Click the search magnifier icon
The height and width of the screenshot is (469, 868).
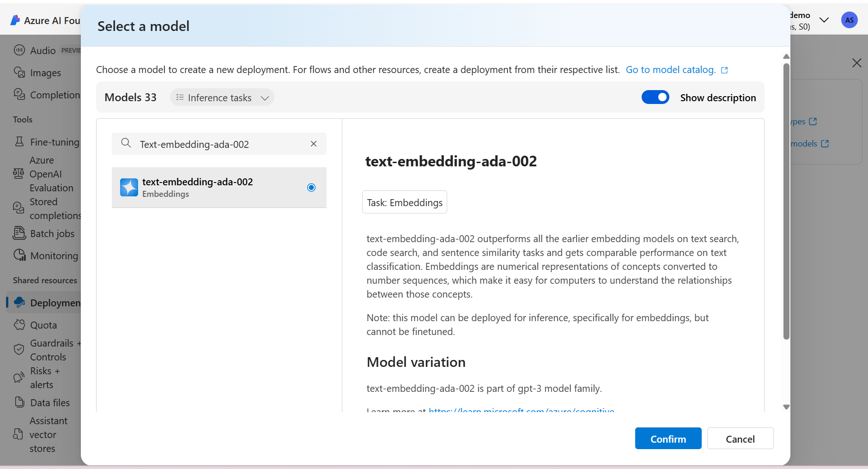(126, 143)
